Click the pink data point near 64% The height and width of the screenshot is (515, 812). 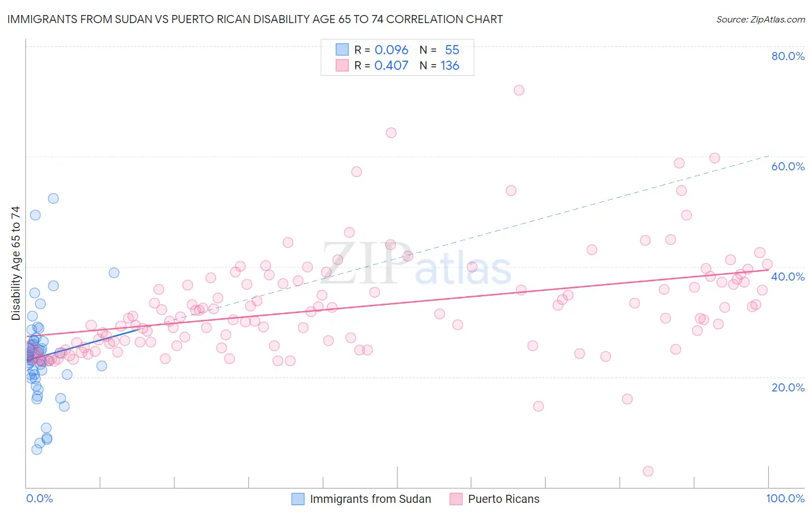[391, 133]
